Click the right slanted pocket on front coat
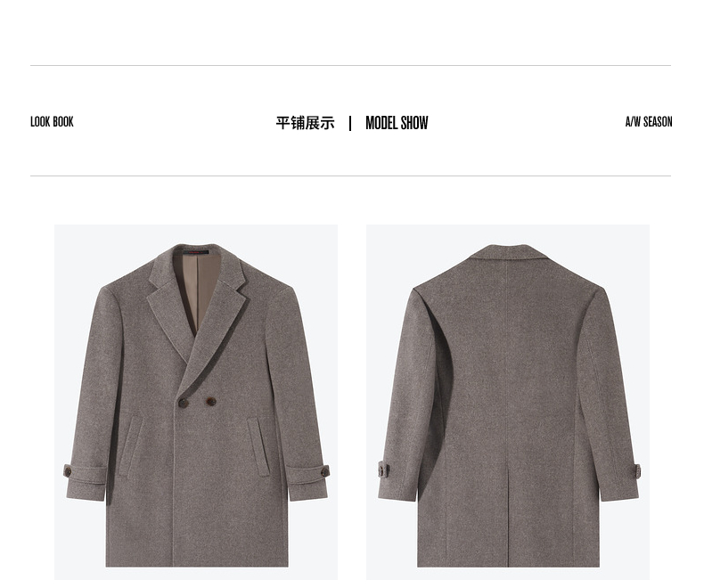 point(258,446)
